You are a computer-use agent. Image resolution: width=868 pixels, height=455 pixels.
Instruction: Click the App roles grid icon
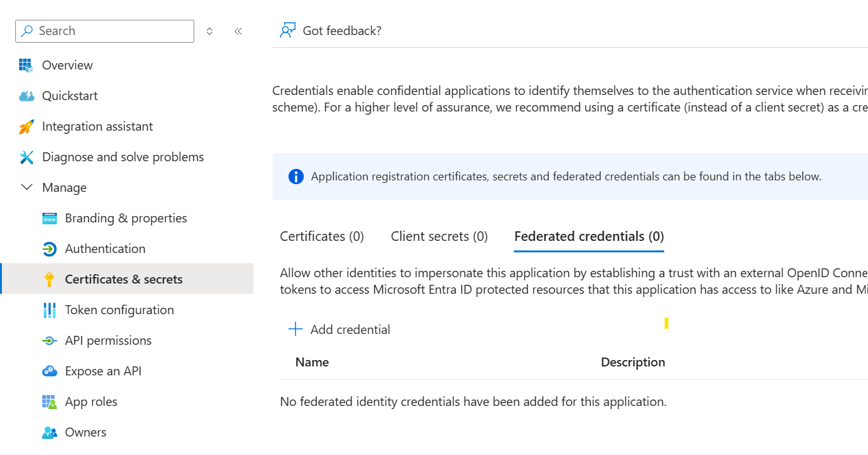(x=50, y=401)
